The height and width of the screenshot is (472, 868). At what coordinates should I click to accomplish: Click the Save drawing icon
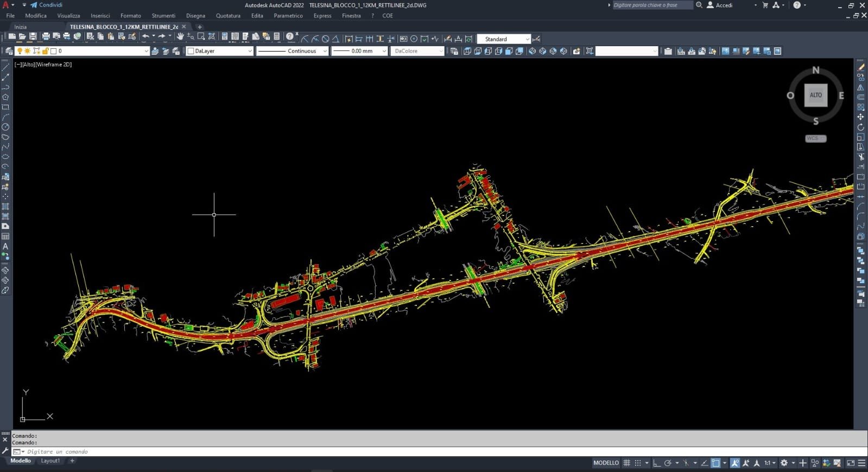[33, 36]
